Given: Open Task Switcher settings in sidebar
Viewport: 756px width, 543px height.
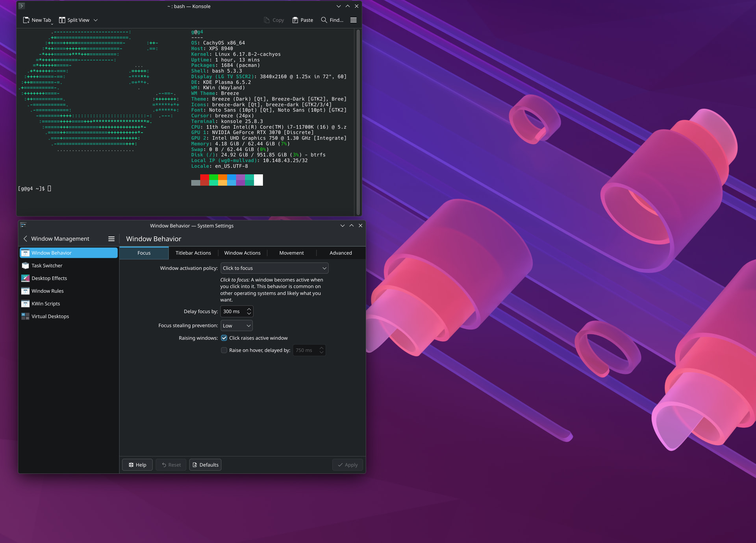Looking at the screenshot, I should [x=47, y=266].
